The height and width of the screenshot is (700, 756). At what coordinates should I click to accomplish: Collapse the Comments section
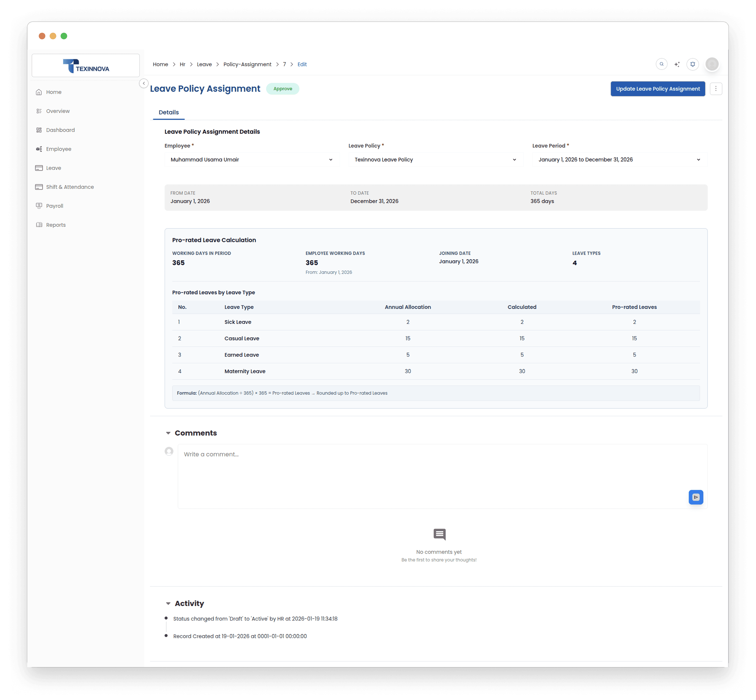(x=168, y=433)
